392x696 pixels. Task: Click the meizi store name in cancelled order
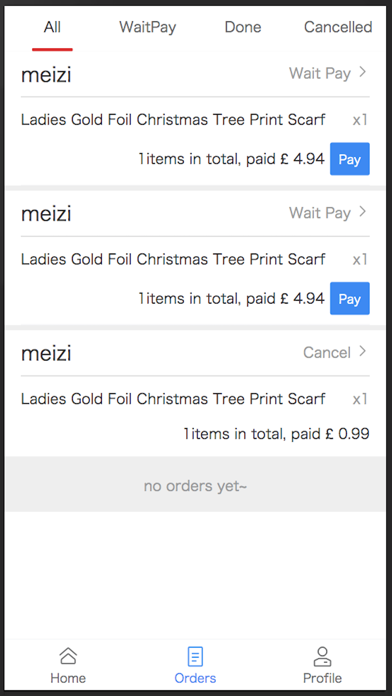(x=46, y=354)
